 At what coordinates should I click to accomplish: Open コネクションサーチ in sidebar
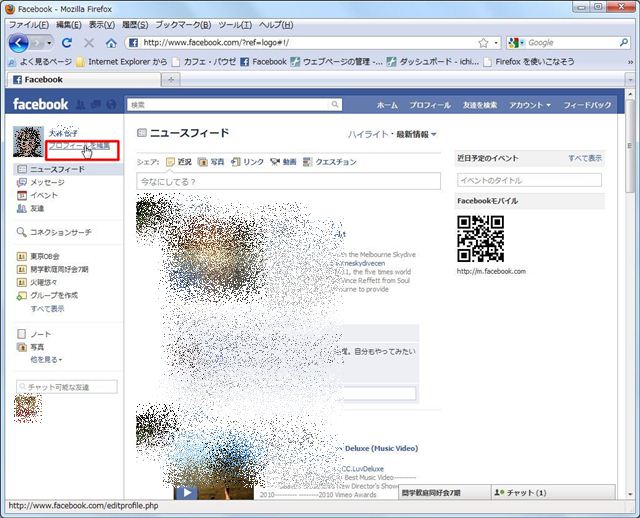pyautogui.click(x=54, y=232)
